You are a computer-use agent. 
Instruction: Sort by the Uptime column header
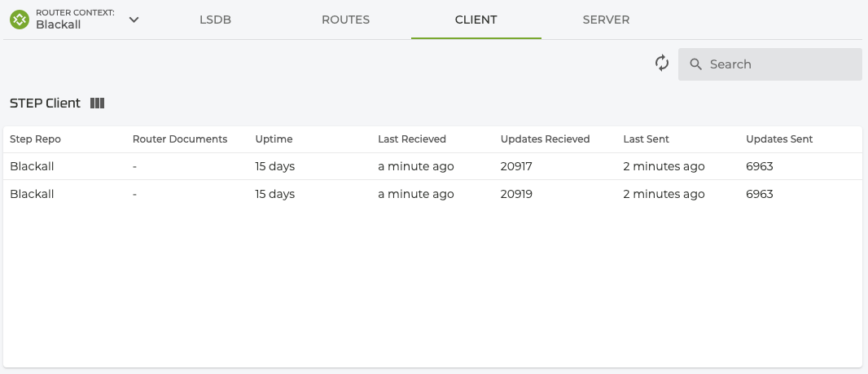point(274,139)
